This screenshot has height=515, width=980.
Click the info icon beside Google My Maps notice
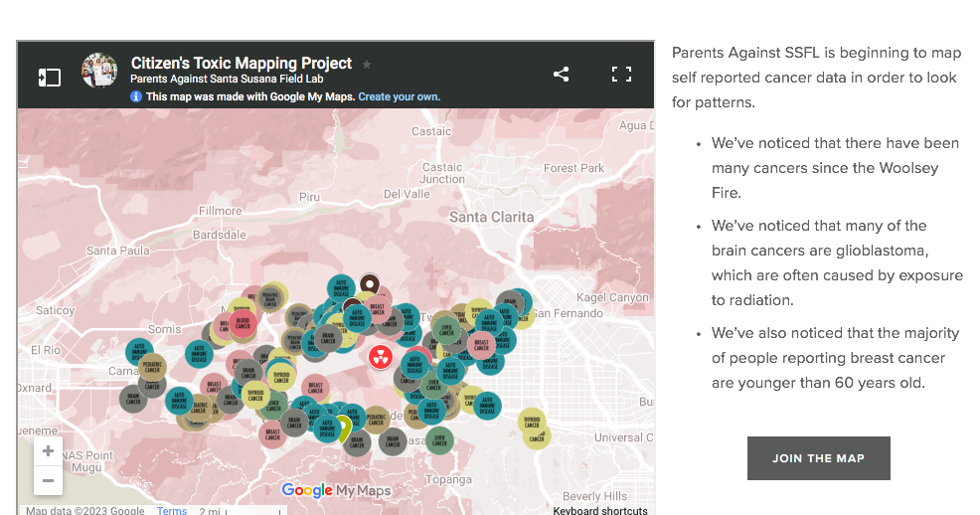[x=135, y=96]
